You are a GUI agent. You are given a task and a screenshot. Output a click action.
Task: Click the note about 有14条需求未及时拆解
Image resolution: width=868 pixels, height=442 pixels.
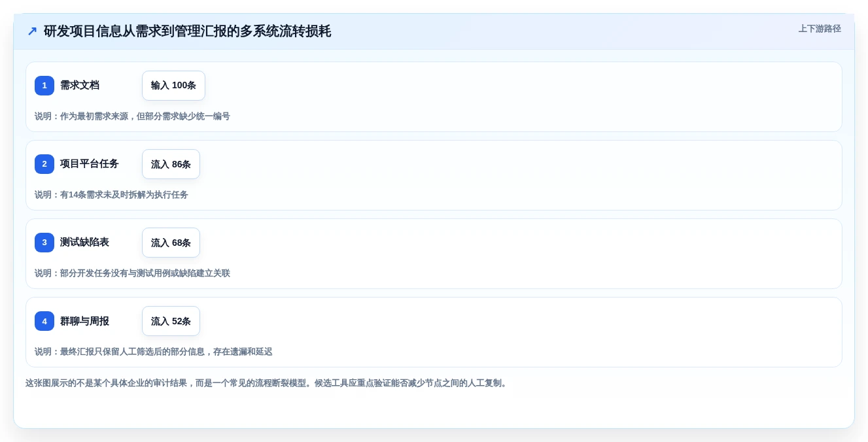pos(111,195)
